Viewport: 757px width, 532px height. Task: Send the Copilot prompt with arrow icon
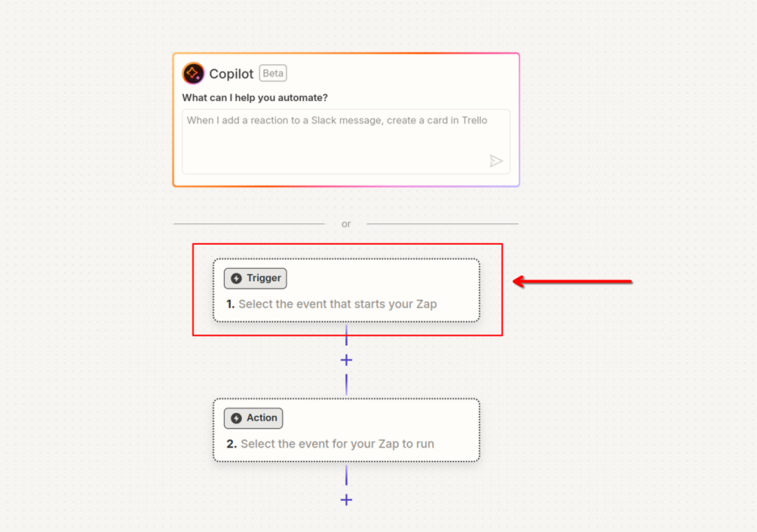496,161
